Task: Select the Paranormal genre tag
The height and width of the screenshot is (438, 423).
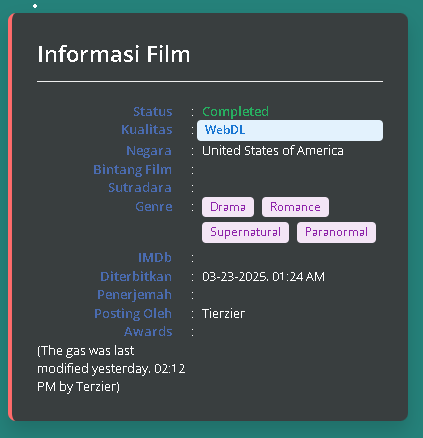Action: pyautogui.click(x=336, y=232)
